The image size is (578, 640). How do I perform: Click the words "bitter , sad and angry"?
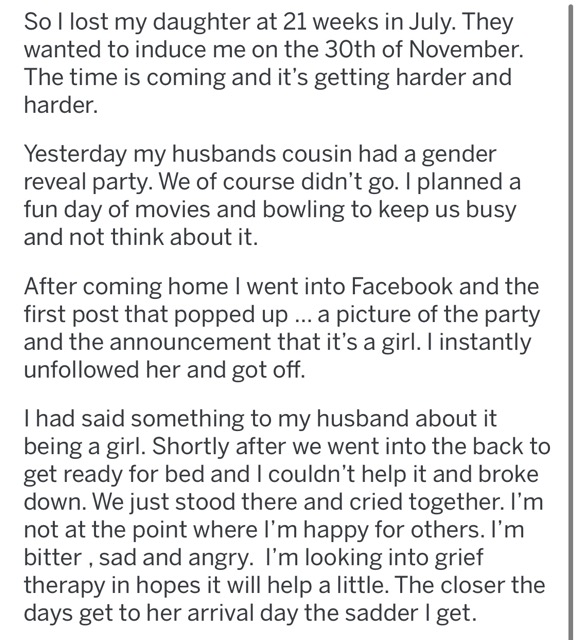(x=136, y=558)
